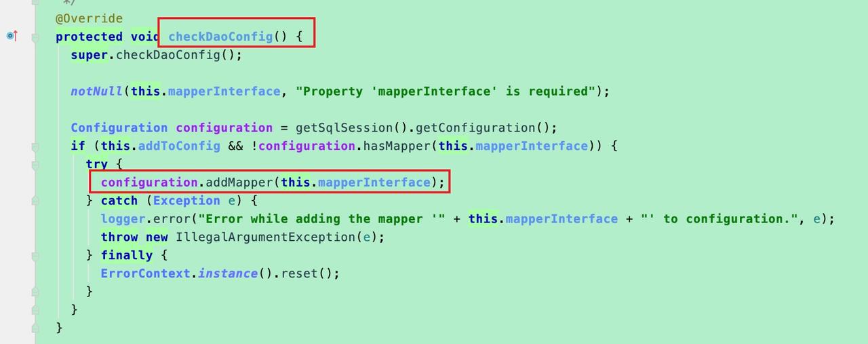868x344 pixels.
Task: Click fold marker at finally block's closing brace
Action: (35, 291)
